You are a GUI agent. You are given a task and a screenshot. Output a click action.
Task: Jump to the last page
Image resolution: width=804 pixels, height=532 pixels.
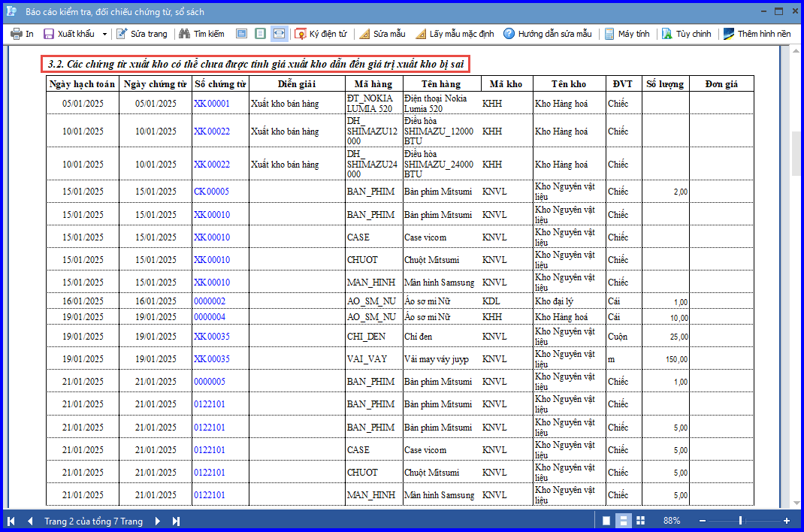(x=176, y=521)
